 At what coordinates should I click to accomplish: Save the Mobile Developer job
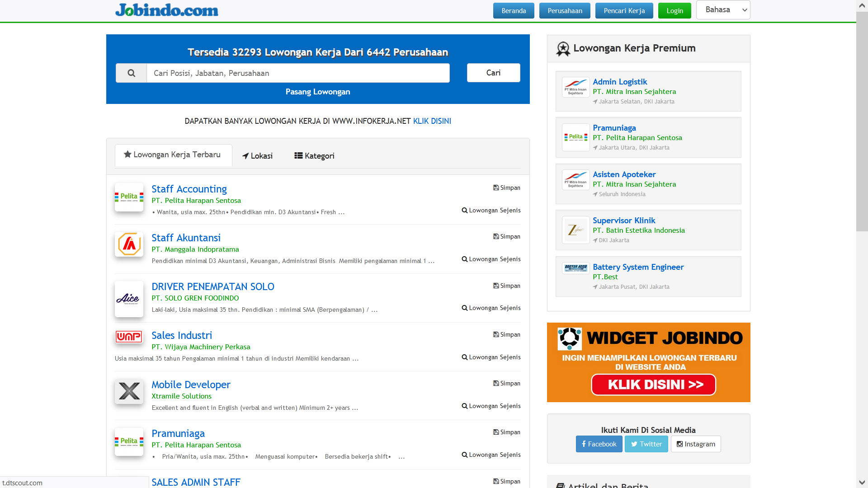pyautogui.click(x=507, y=383)
